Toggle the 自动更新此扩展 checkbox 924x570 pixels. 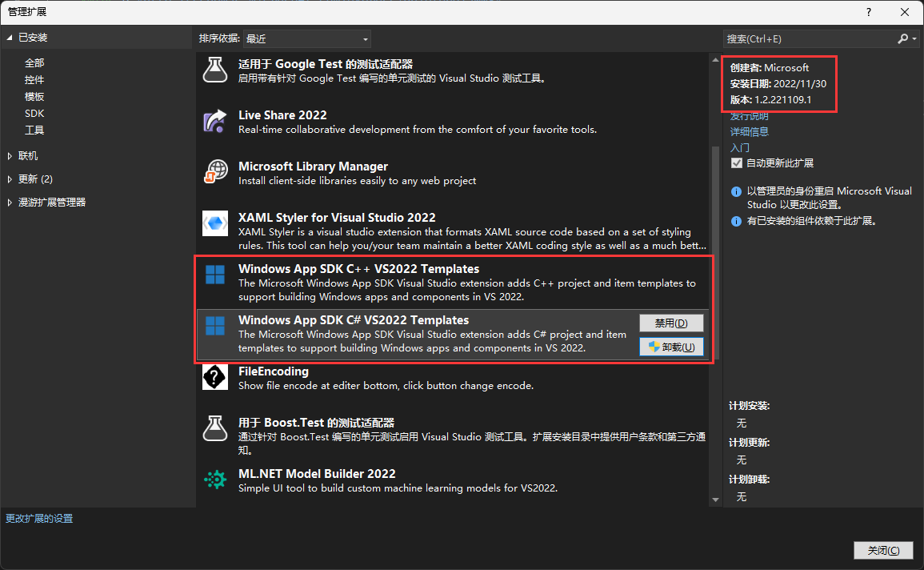click(x=737, y=163)
